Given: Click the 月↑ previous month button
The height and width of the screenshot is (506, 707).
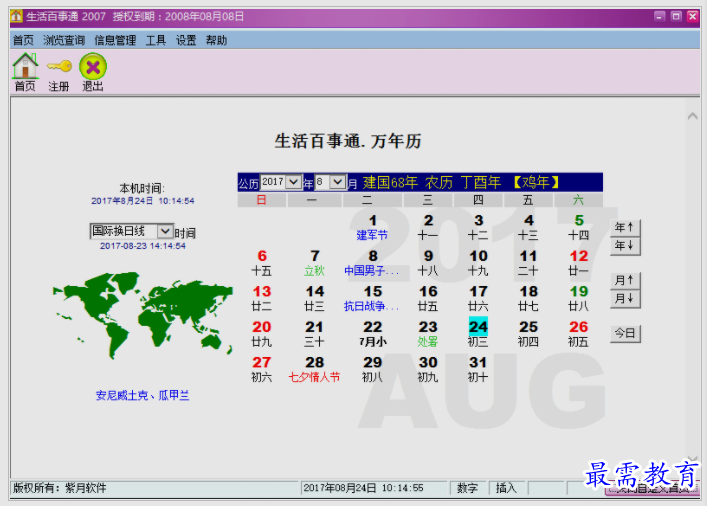Looking at the screenshot, I should [625, 281].
